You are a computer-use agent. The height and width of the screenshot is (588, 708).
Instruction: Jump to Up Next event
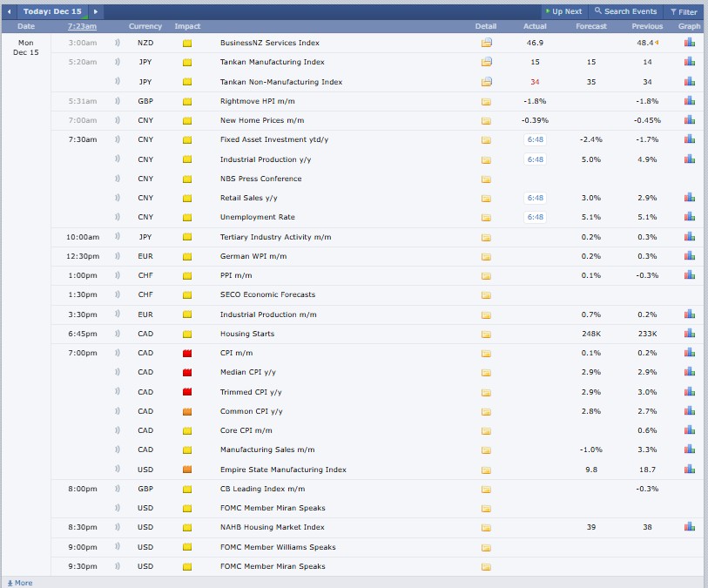pos(562,11)
